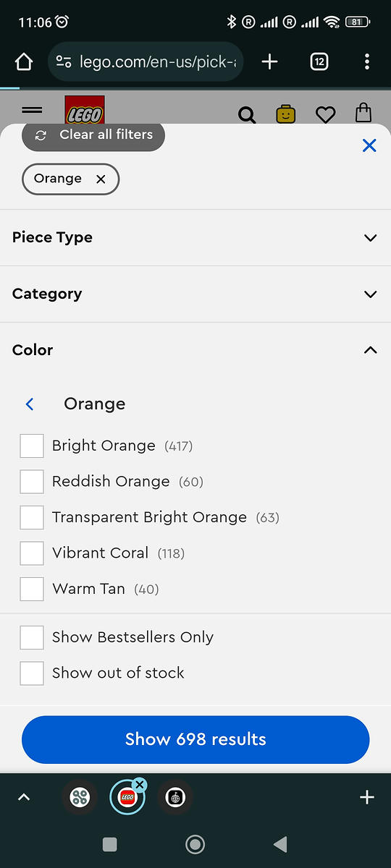Open the browser three-dot menu
This screenshot has height=868, width=391.
coord(367,62)
